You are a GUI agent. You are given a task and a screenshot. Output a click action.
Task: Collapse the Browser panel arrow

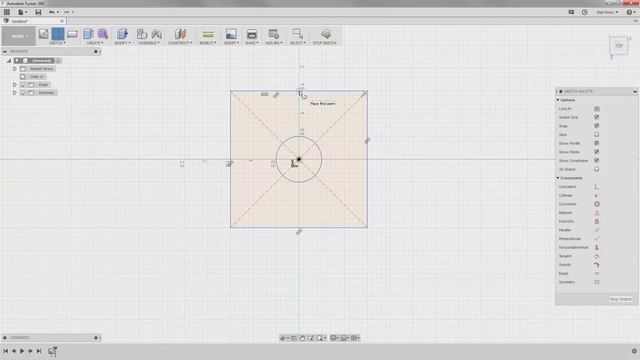pos(5,52)
